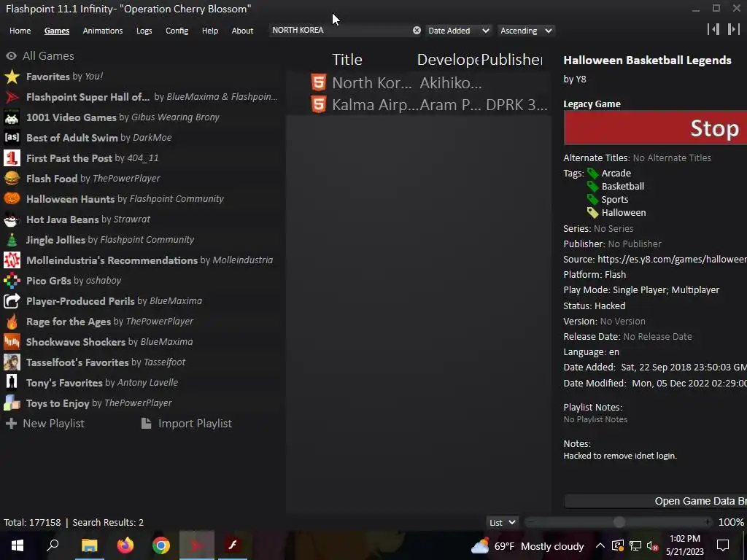The width and height of the screenshot is (747, 560).
Task: Open the notification center icon
Action: click(x=723, y=545)
